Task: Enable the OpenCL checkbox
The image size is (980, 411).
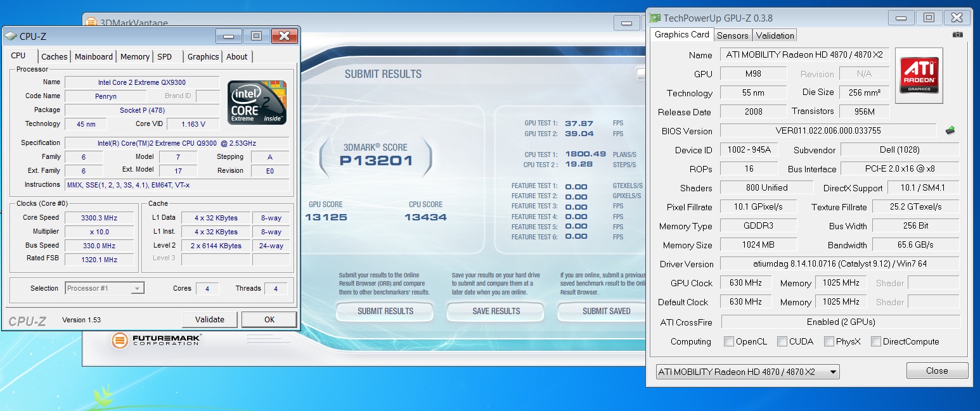Action: click(x=729, y=341)
